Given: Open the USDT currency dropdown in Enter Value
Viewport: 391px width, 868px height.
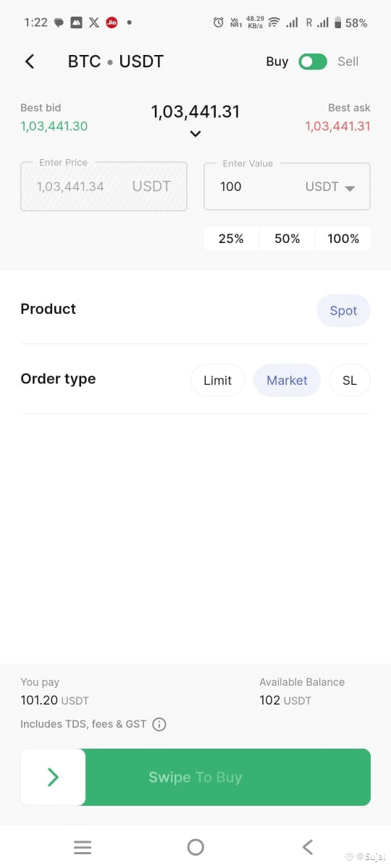Looking at the screenshot, I should pos(330,187).
